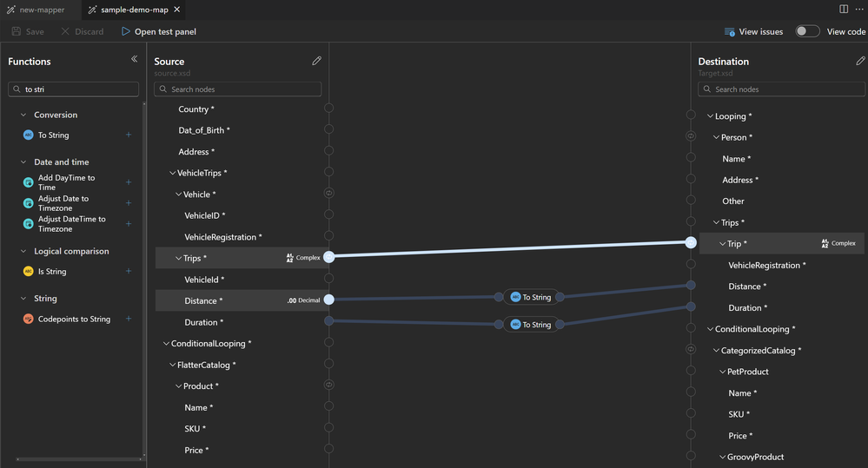Click the Destination Search nodes field
The height and width of the screenshot is (468, 868).
781,89
